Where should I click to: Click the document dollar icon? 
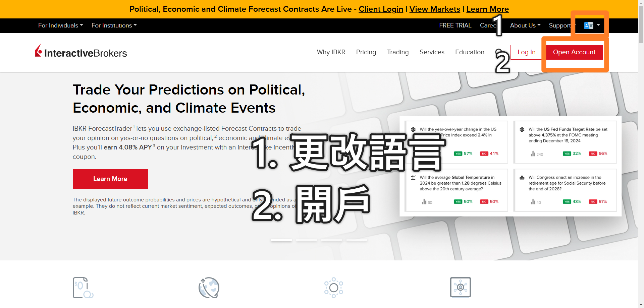pyautogui.click(x=83, y=288)
